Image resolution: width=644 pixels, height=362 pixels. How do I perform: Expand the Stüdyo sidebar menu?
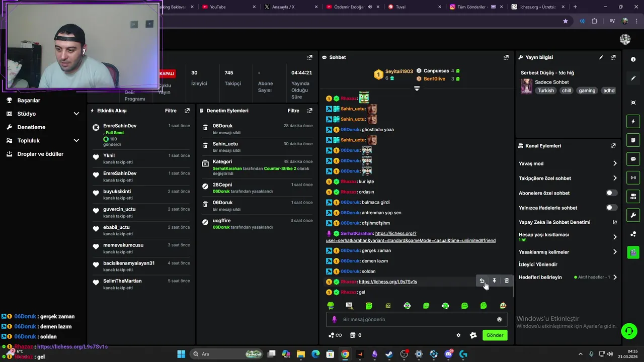(x=76, y=114)
